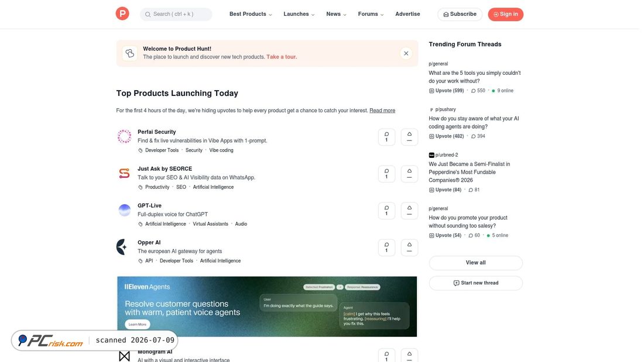Open the GPT-Live title
The width and height of the screenshot is (644, 362).
(149, 206)
